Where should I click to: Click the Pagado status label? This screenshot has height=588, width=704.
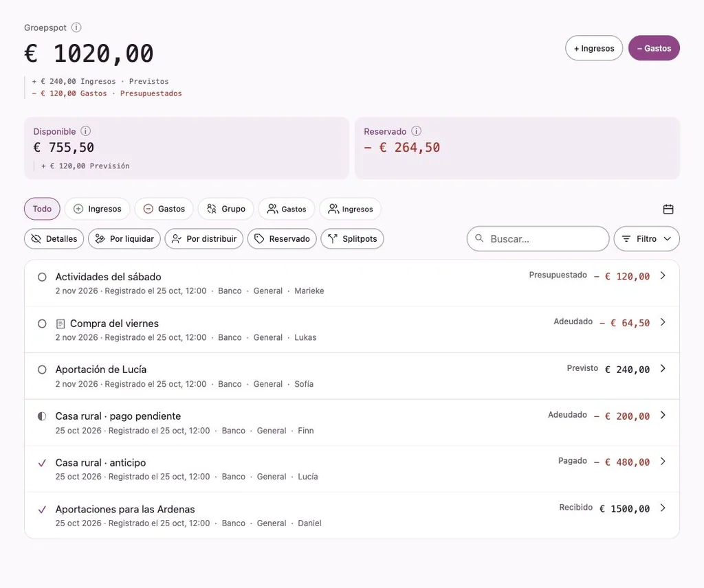click(573, 461)
